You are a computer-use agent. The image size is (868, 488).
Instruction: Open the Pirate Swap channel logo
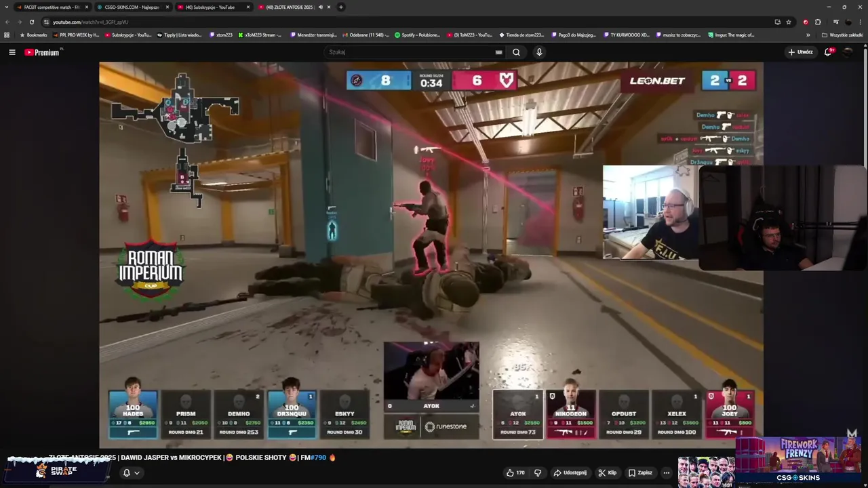coord(56,470)
